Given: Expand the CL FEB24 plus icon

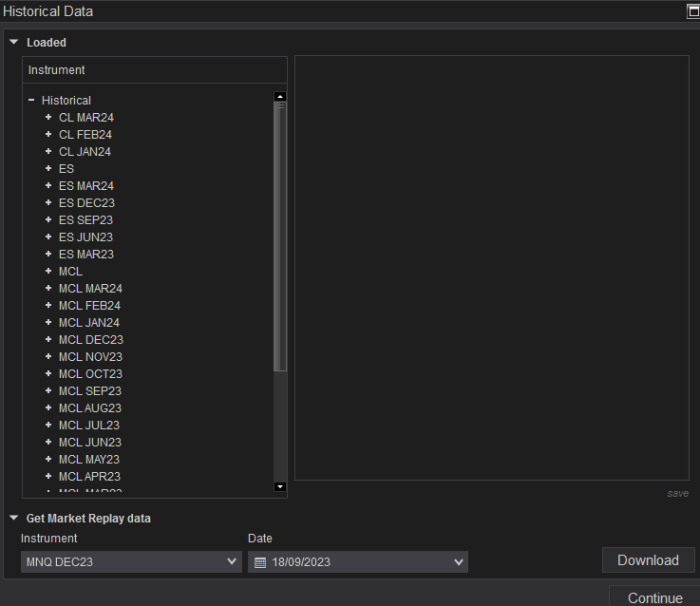Looking at the screenshot, I should (x=48, y=134).
